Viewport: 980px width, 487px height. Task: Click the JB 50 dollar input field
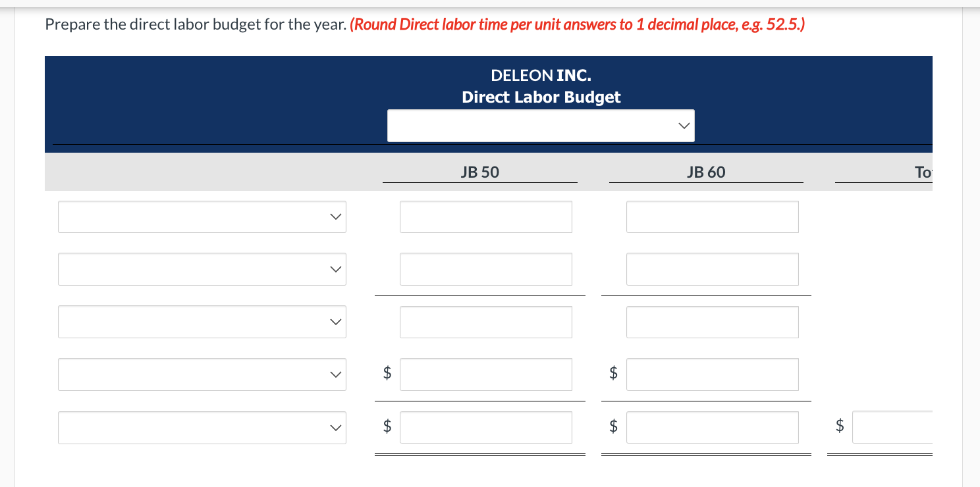485,374
